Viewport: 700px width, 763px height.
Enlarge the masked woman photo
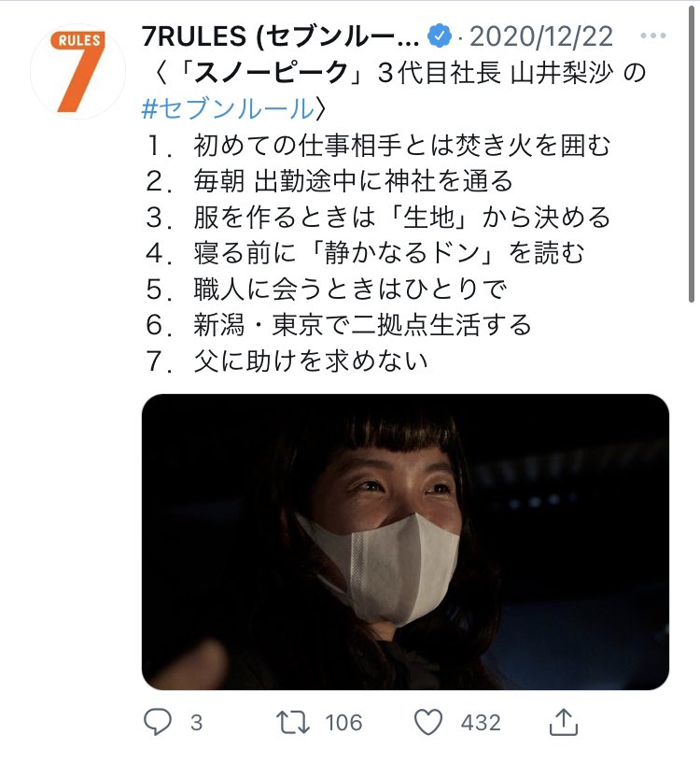point(405,542)
